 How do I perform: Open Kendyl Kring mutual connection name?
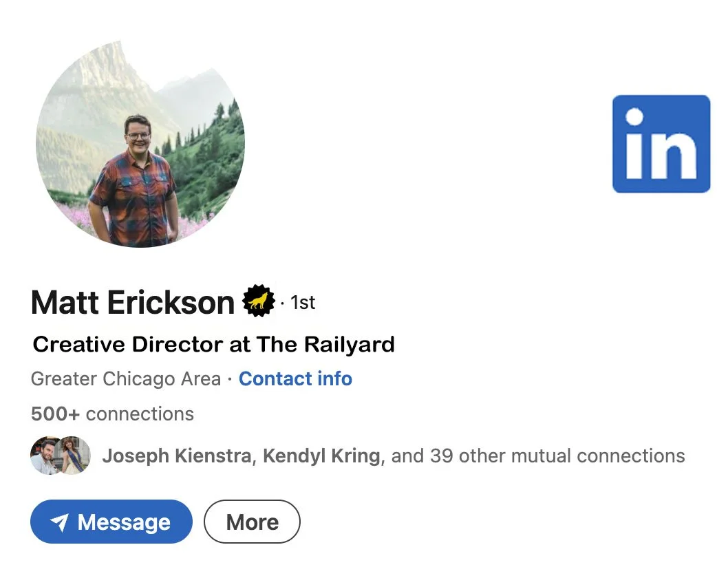coord(321,456)
